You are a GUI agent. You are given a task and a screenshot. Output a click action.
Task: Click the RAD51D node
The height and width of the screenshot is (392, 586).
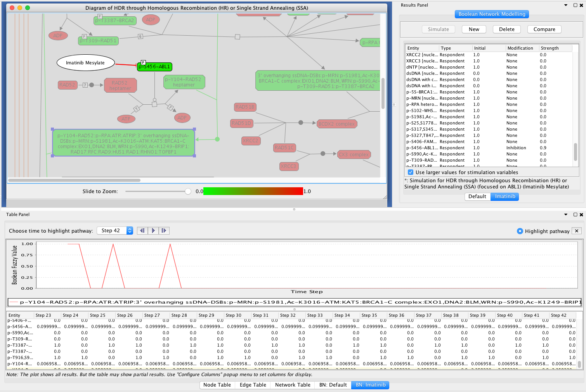(241, 123)
